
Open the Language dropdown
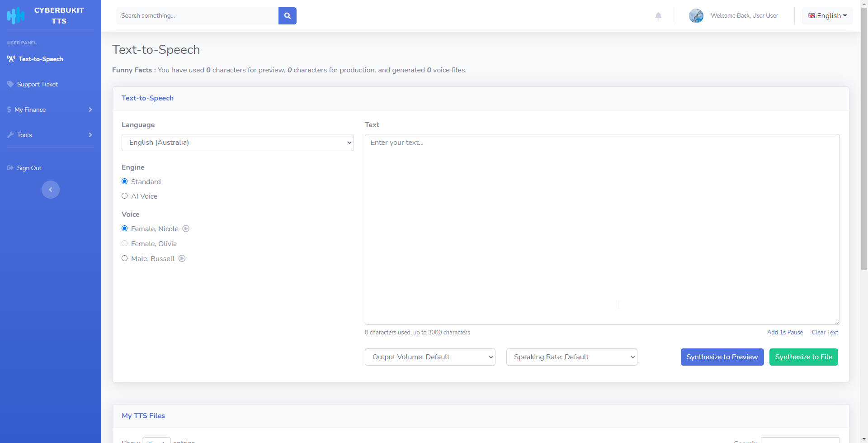pos(237,142)
